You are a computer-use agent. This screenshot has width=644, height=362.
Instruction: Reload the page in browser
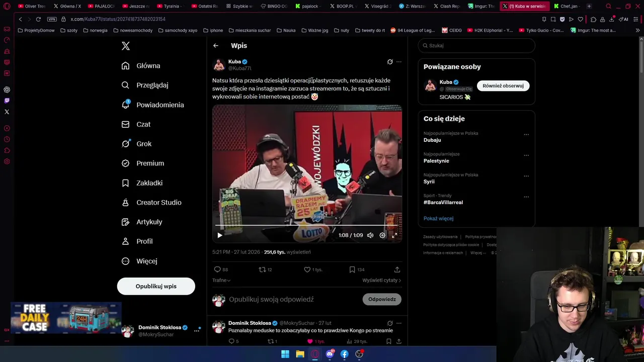point(38,19)
